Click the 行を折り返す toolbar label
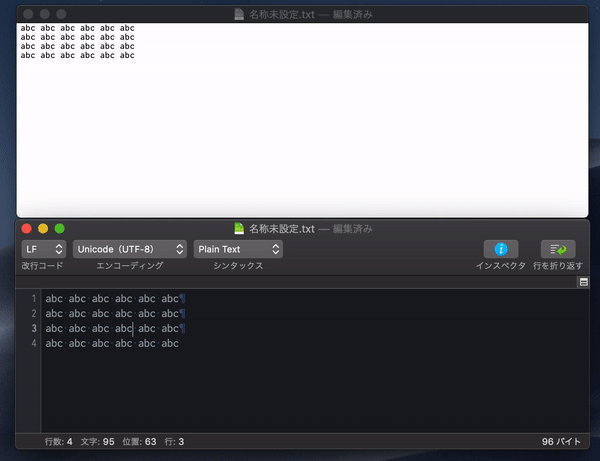This screenshot has height=461, width=600. 558,266
